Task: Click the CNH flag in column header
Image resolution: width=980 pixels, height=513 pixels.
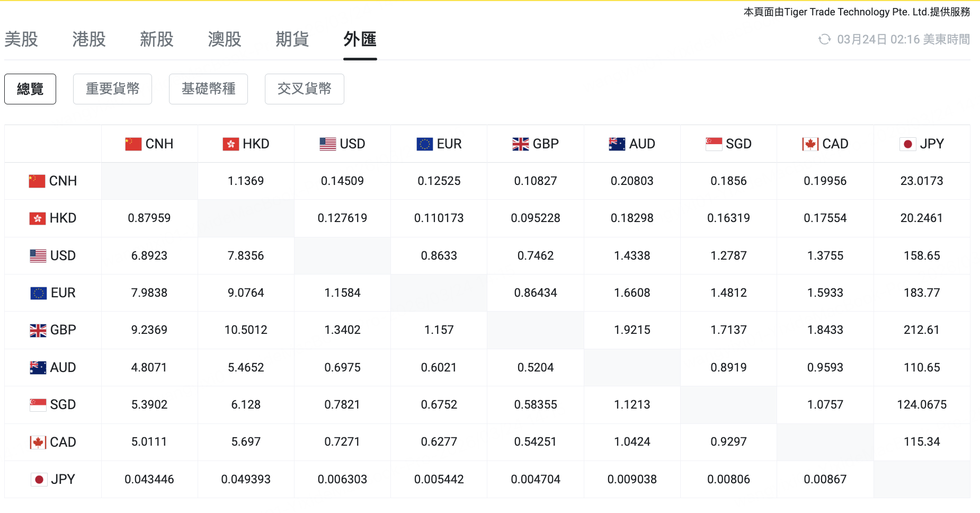Action: 133,144
